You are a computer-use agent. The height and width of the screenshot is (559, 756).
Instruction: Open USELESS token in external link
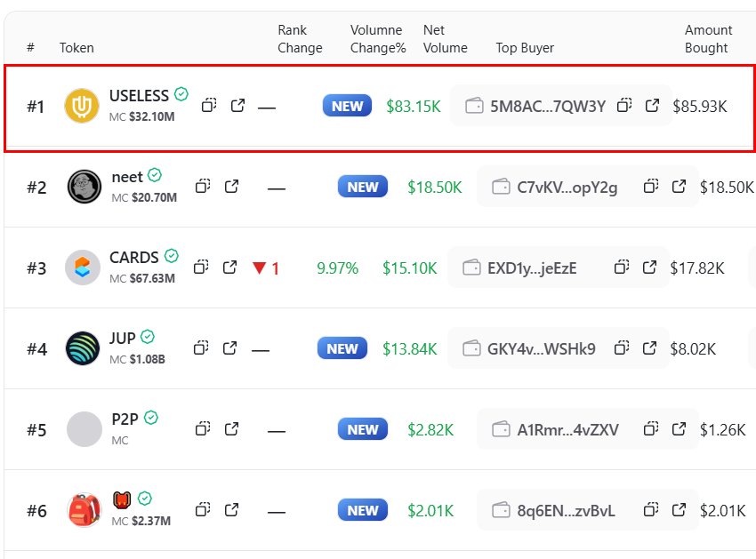click(x=237, y=105)
